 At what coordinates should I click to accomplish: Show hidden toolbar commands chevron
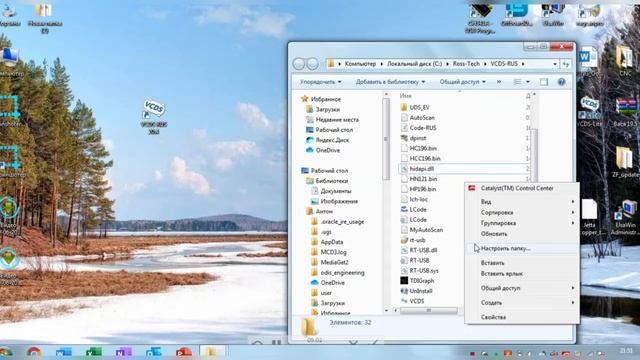499,82
